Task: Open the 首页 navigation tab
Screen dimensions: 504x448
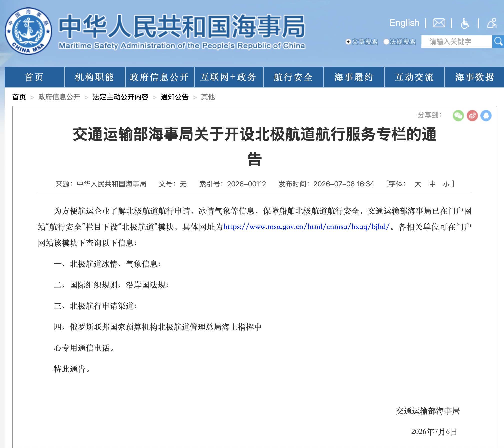Action: pos(34,77)
